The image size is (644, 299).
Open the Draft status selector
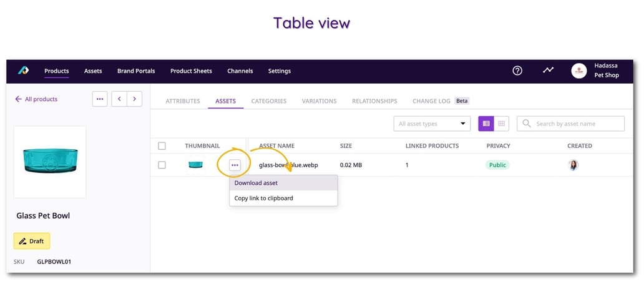point(32,241)
